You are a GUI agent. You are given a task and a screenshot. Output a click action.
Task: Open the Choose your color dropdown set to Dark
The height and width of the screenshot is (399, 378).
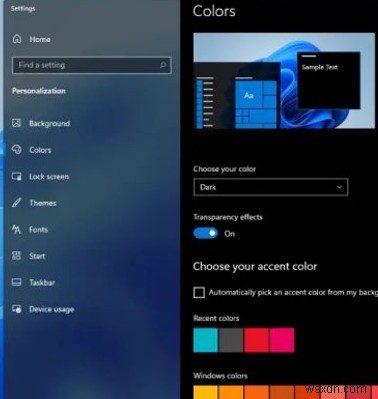tap(271, 187)
